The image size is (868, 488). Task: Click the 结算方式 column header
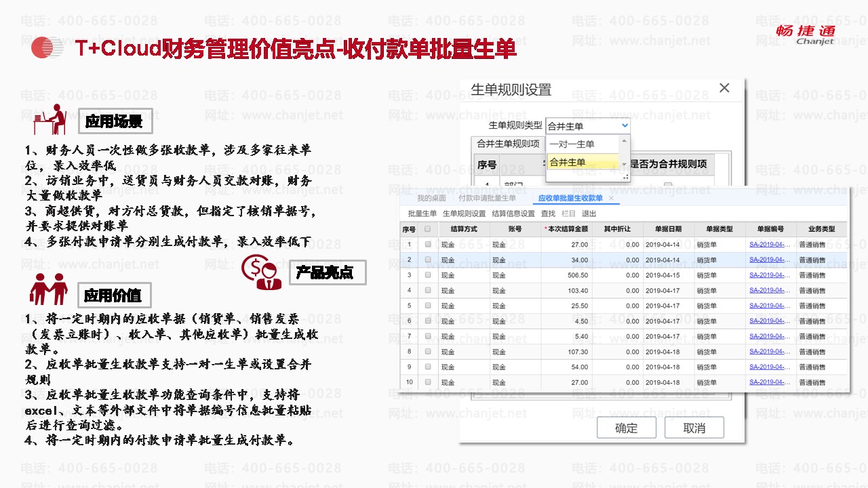(464, 229)
